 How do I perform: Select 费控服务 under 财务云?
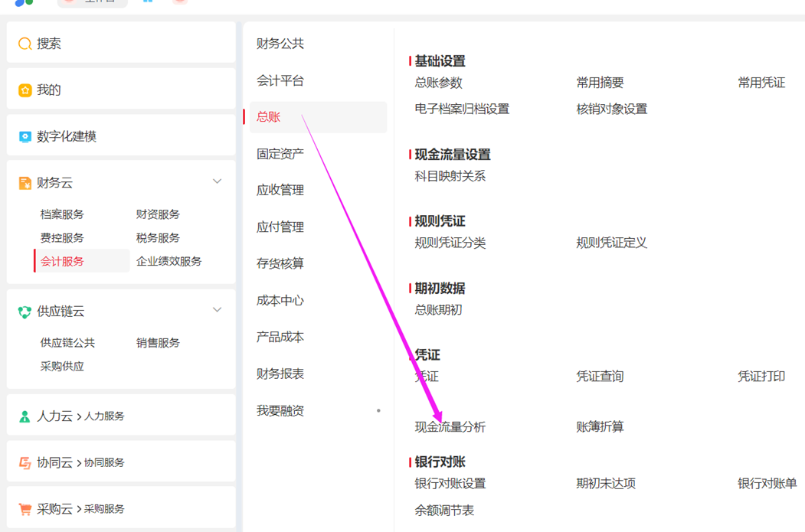click(x=61, y=237)
